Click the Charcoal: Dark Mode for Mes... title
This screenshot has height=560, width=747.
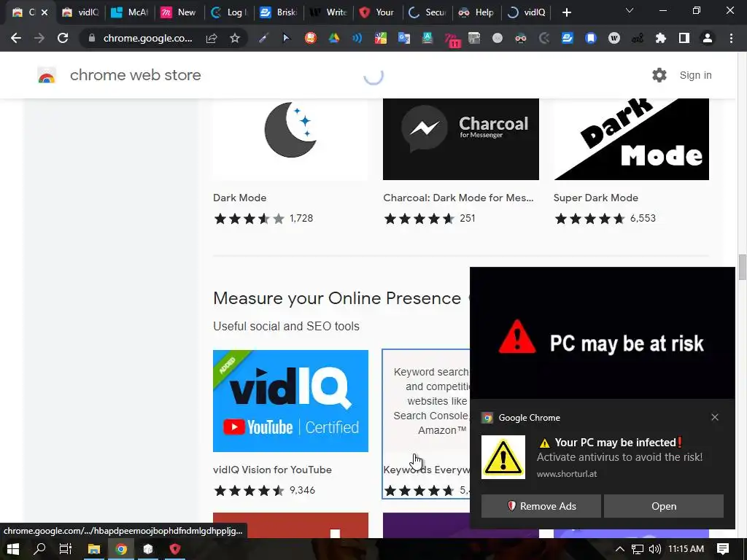458,198
